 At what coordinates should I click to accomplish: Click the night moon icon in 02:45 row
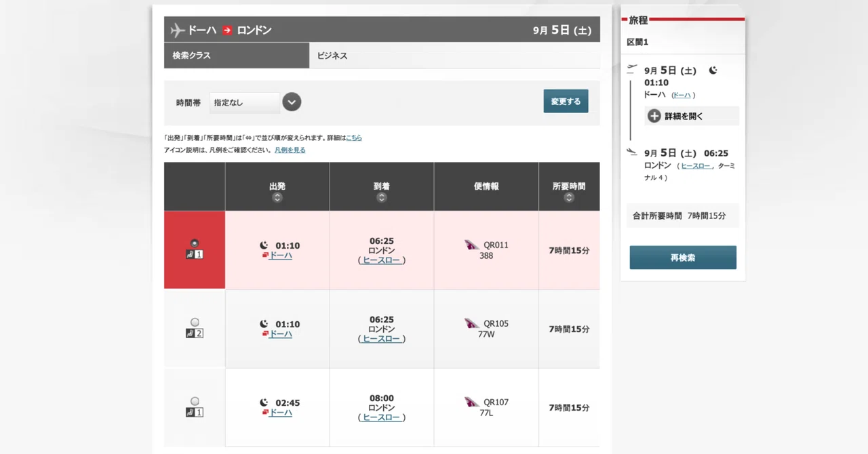[264, 403]
